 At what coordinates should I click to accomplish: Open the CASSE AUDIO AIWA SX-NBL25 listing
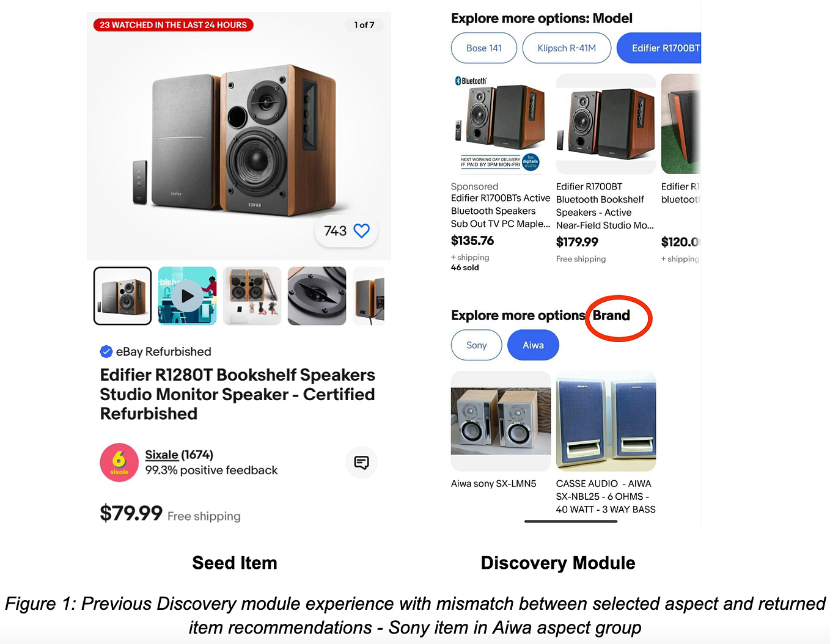606,496
